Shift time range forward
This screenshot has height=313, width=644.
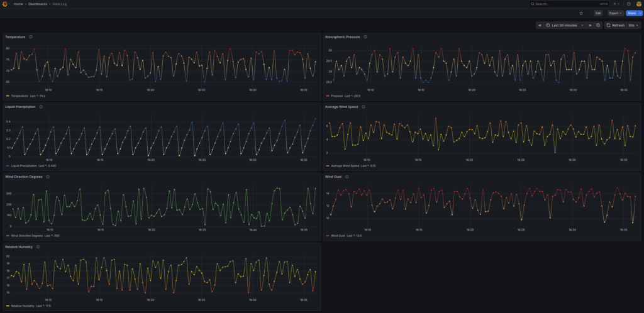(590, 25)
